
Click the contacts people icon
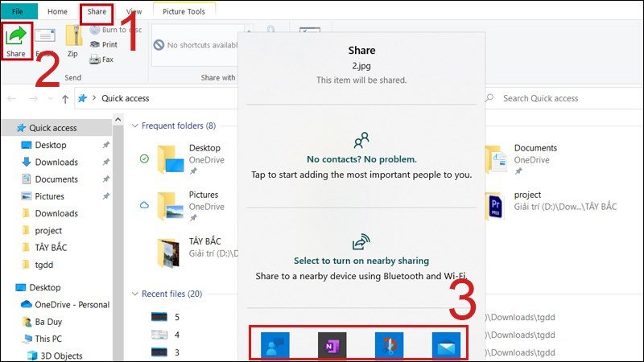[361, 140]
